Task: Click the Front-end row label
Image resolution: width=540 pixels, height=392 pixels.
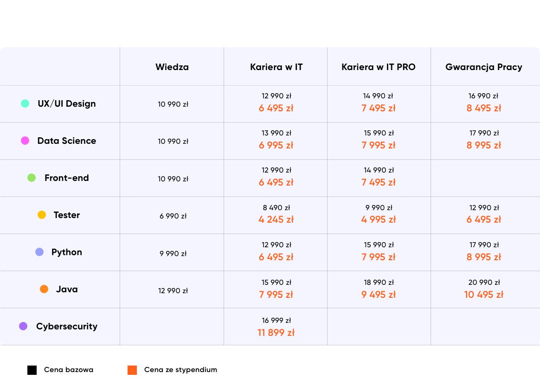Action: point(67,178)
